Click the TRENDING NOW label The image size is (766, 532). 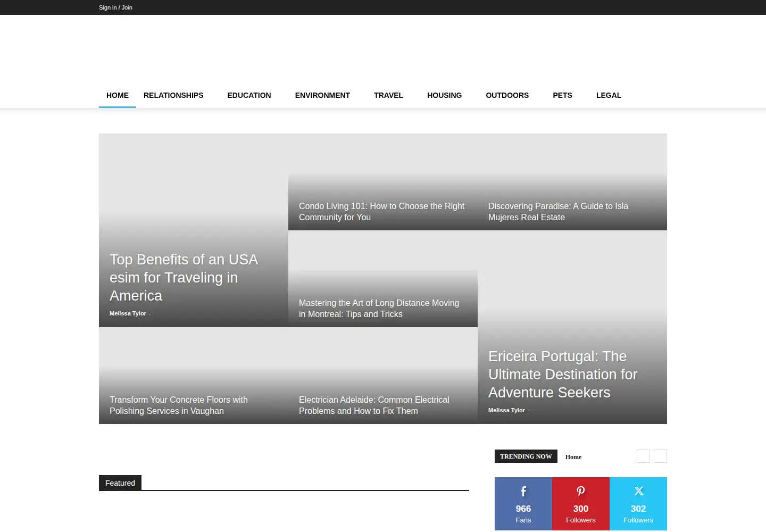526,456
